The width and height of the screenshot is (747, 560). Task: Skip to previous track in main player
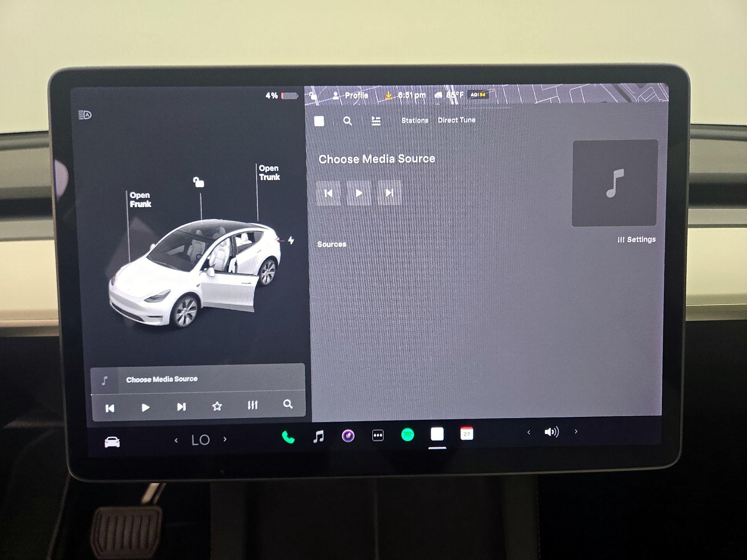[328, 193]
